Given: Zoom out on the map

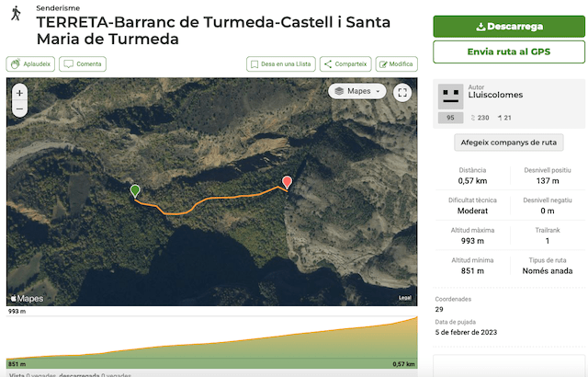Looking at the screenshot, I should (x=19, y=109).
